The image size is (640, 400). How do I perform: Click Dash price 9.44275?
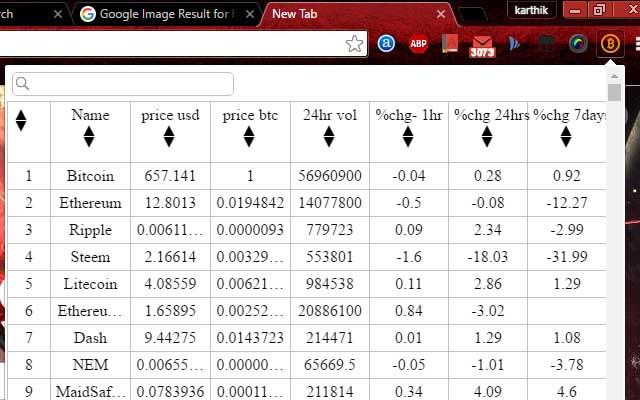(x=170, y=338)
